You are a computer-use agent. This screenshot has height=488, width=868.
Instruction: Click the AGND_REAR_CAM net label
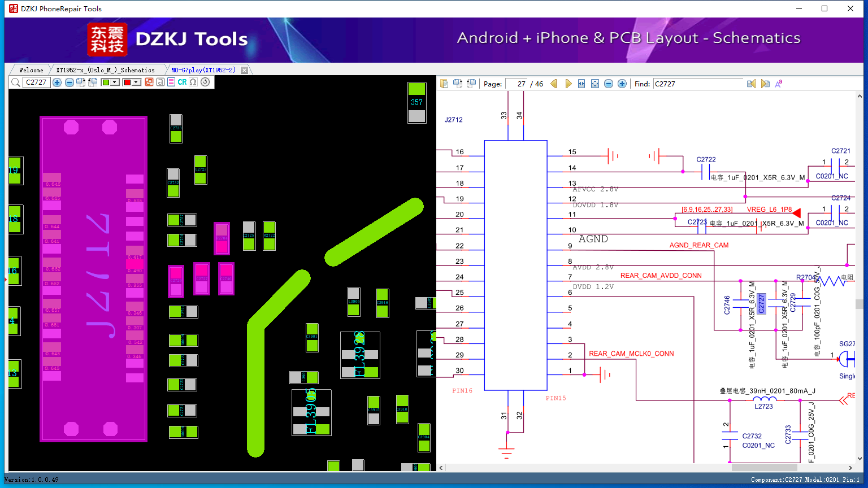click(x=699, y=245)
